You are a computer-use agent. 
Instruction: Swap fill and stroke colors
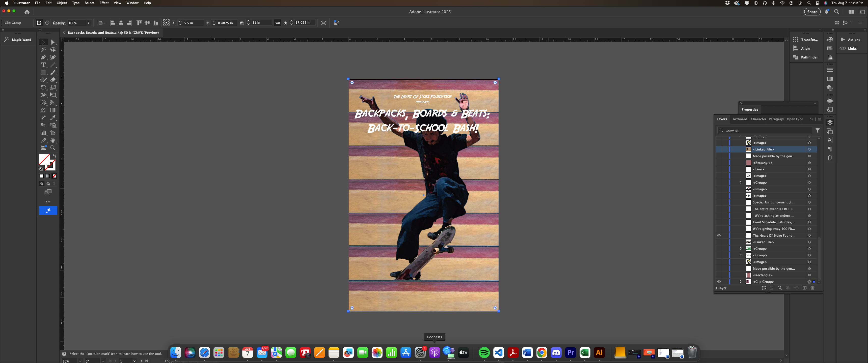pyautogui.click(x=54, y=156)
